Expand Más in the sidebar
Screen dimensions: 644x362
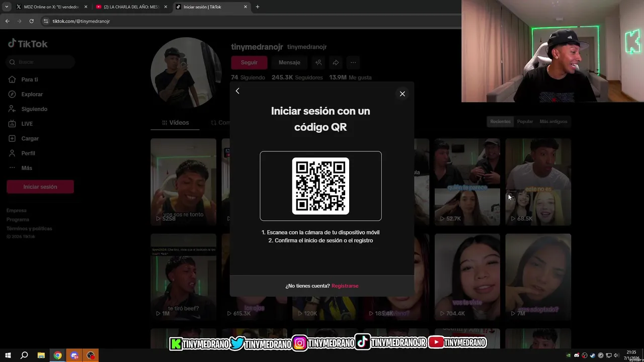[26, 168]
